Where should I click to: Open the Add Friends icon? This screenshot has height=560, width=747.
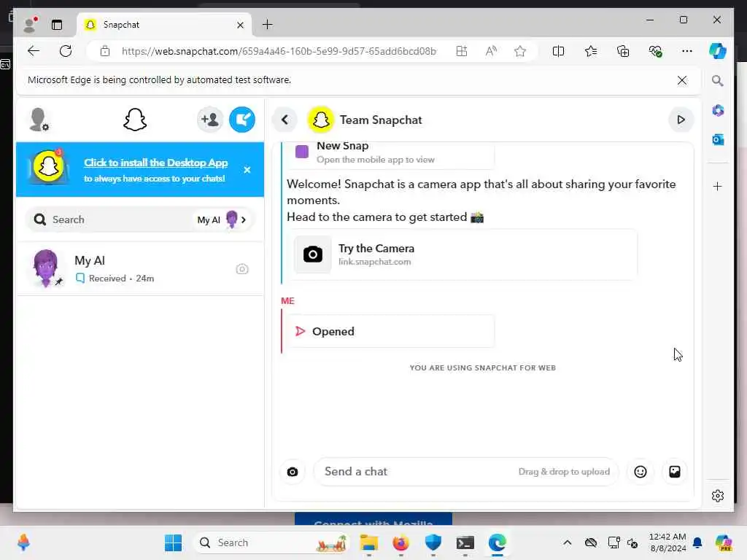tap(209, 120)
